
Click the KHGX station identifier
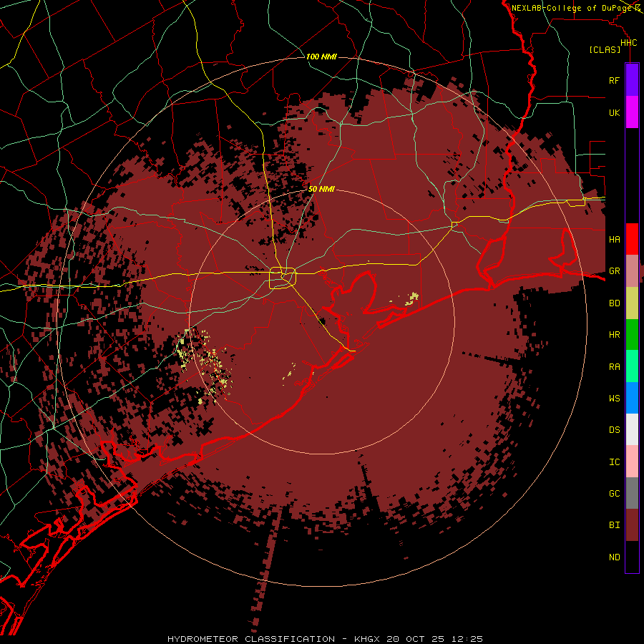367,639
